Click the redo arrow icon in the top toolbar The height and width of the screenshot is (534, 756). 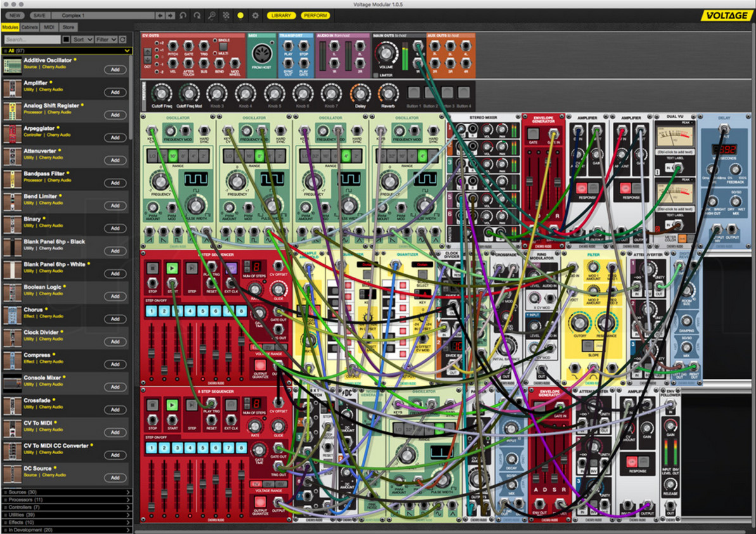[x=198, y=16]
